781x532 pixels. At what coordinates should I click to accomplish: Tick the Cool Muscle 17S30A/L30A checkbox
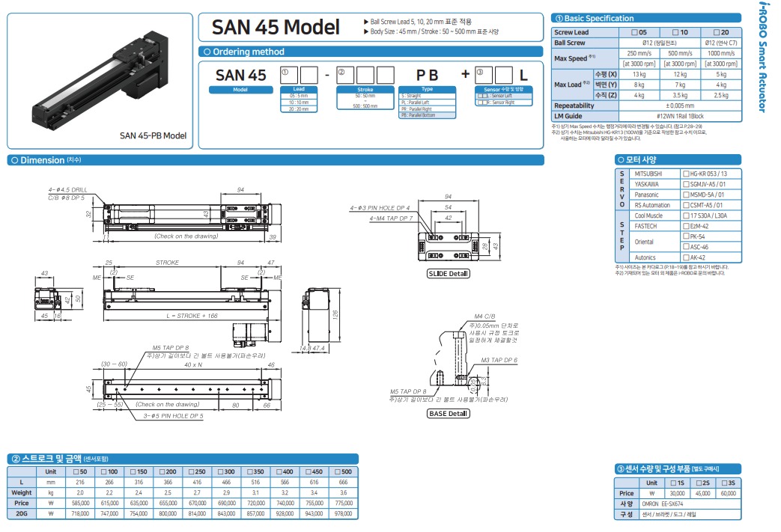pyautogui.click(x=687, y=215)
